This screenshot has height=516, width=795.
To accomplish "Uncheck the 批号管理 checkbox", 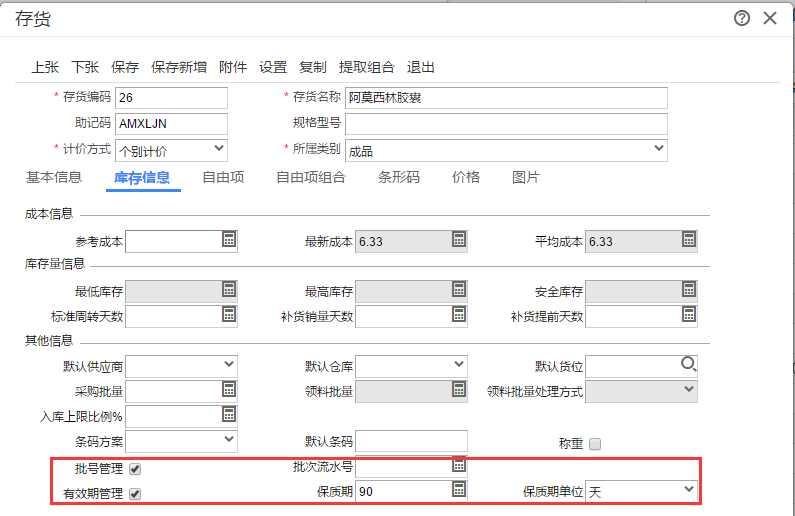I will [135, 469].
